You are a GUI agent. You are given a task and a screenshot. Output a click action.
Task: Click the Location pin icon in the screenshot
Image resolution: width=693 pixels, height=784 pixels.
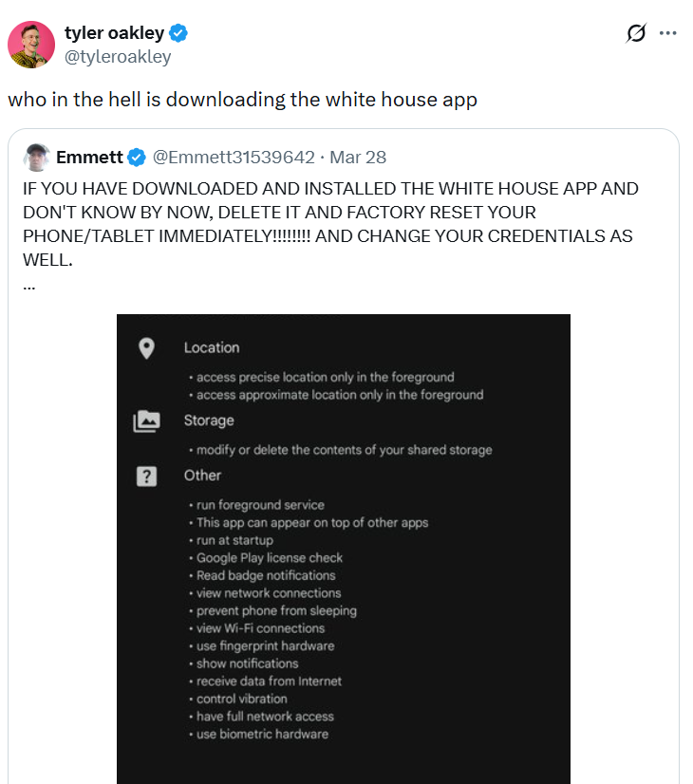pyautogui.click(x=145, y=348)
